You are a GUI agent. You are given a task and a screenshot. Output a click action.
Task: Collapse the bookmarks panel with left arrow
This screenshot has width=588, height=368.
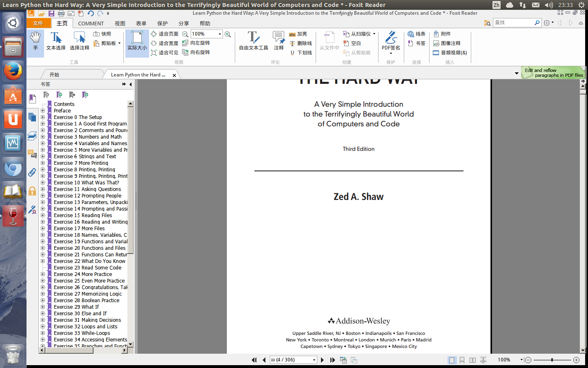pos(131,84)
